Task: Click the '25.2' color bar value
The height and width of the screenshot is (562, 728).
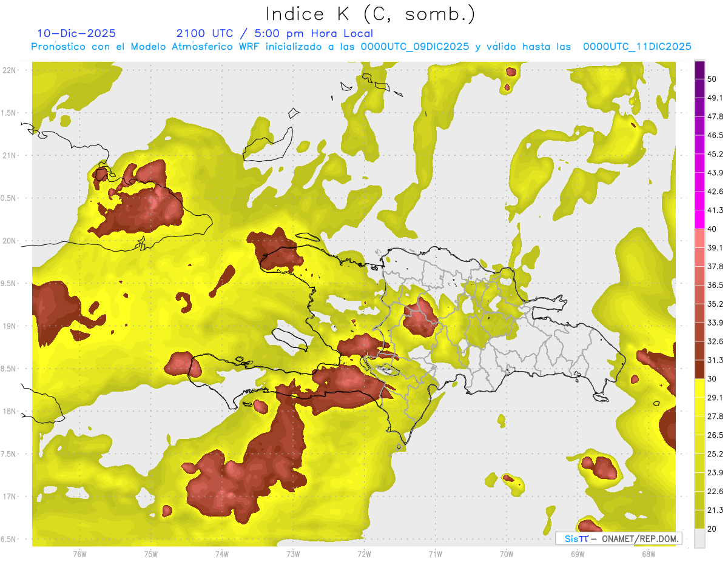Action: tap(715, 454)
